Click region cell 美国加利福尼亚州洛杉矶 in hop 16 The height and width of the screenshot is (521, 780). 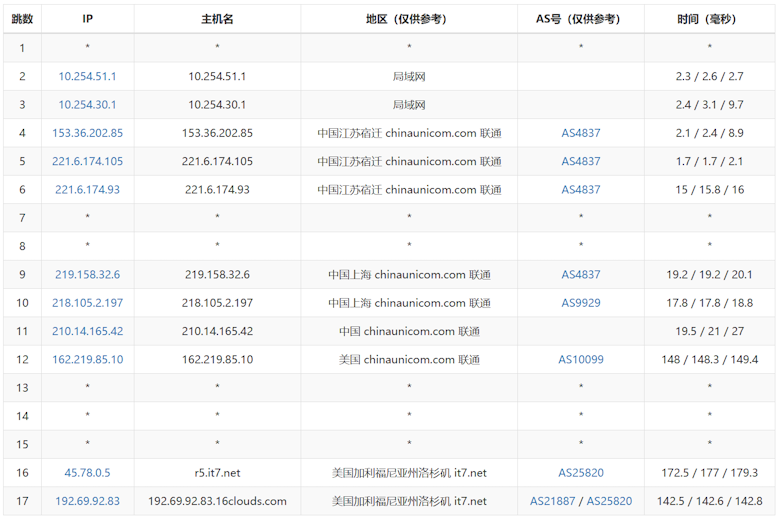pyautogui.click(x=409, y=473)
